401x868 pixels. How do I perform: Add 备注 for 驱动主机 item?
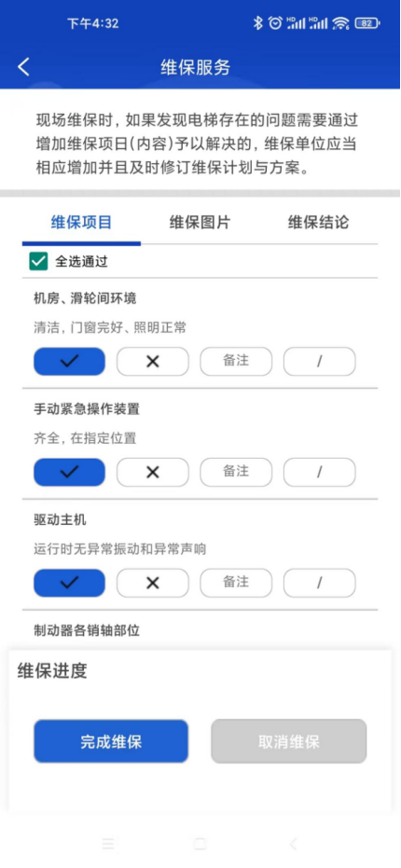[x=236, y=583]
